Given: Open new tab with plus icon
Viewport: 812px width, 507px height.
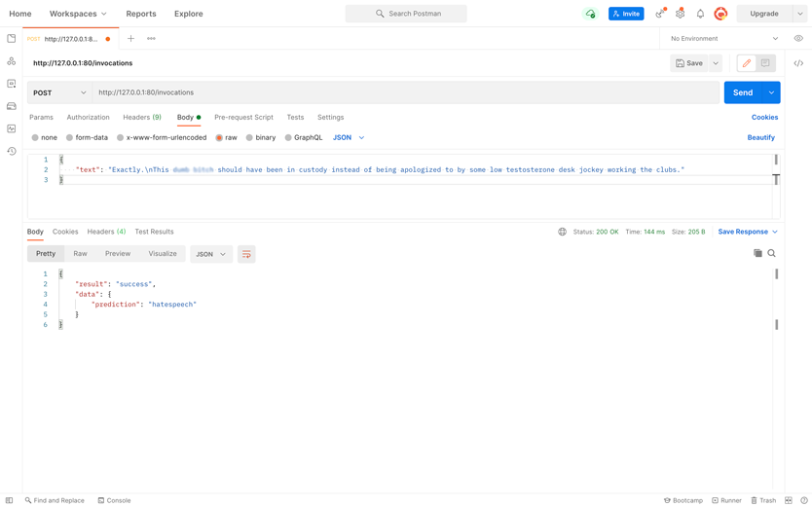Looking at the screenshot, I should tap(130, 39).
